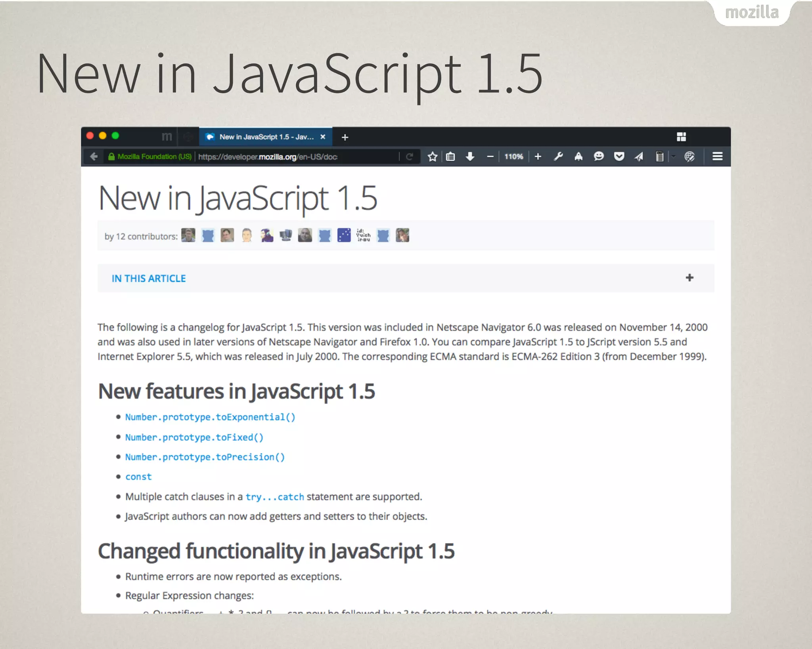Click 'Regular Expression changes:' list item
The width and height of the screenshot is (812, 649).
(190, 596)
